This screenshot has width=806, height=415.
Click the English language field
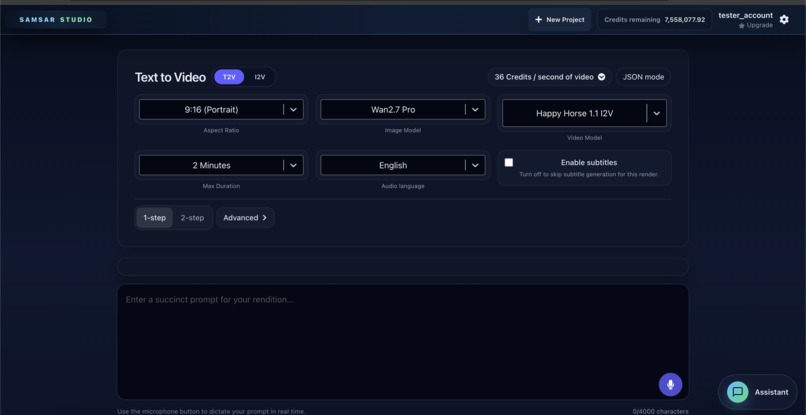point(402,165)
